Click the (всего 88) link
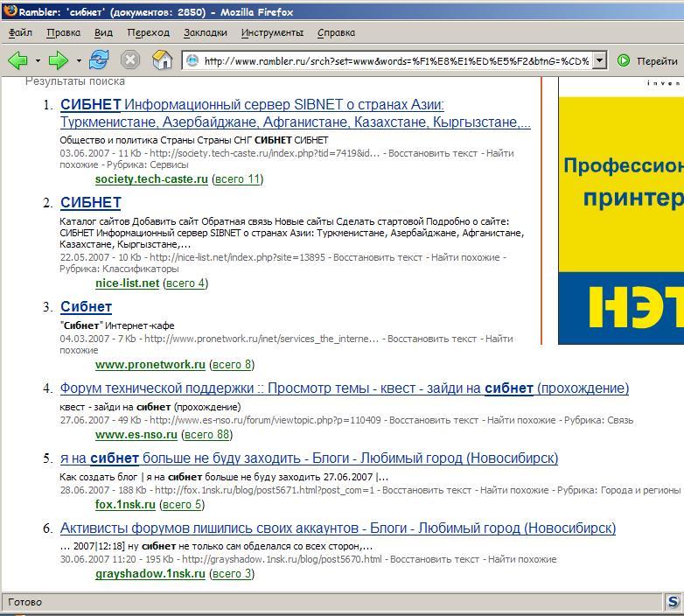 206,435
